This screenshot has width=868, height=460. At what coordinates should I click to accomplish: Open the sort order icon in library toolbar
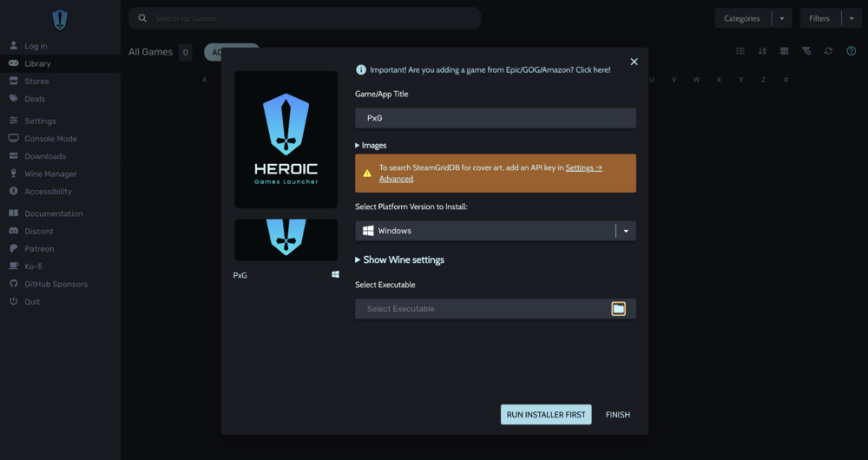point(762,51)
